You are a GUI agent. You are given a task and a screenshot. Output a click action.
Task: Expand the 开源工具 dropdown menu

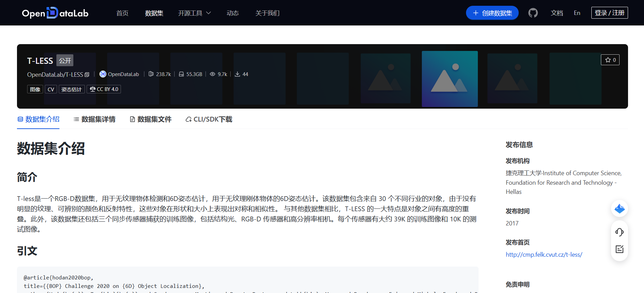195,13
